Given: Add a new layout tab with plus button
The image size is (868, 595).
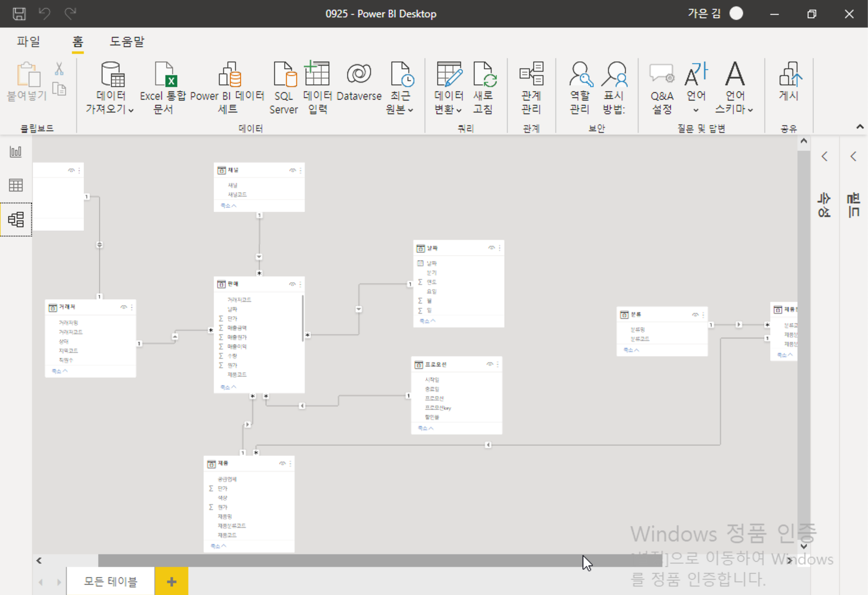Looking at the screenshot, I should point(171,581).
